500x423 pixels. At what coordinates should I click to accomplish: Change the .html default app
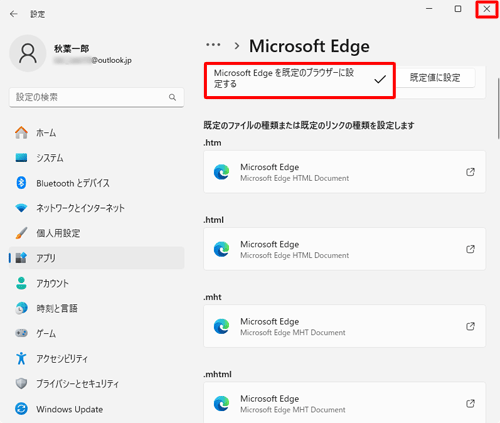coord(345,249)
